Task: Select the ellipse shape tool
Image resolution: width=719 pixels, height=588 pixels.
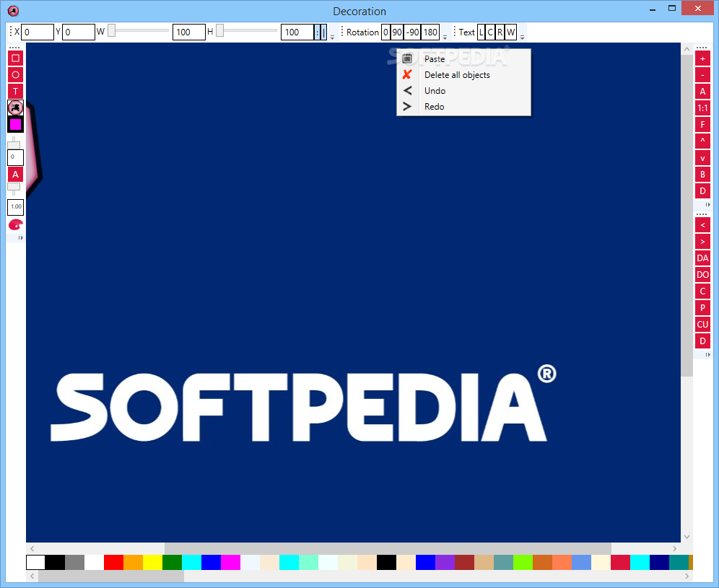Action: pos(15,75)
